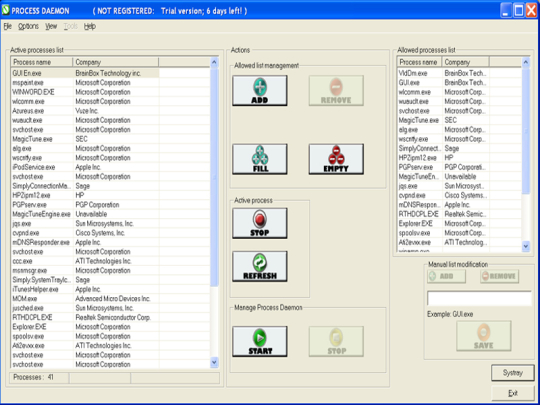Select jqs.exe in allowed processes list
This screenshot has height=405, width=540.
click(x=459, y=186)
